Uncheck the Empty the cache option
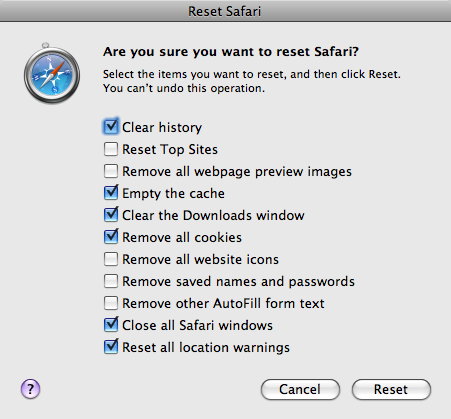This screenshot has height=419, width=451. [111, 193]
